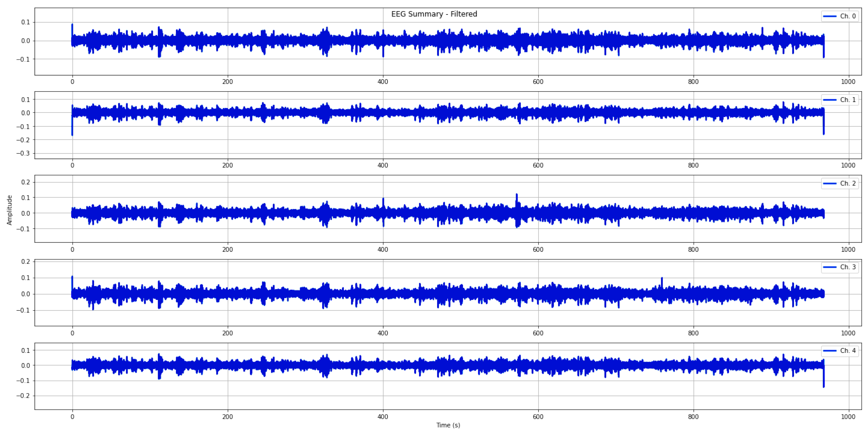Click the Ch. 2 legend entry
868x432 pixels.
[847, 183]
